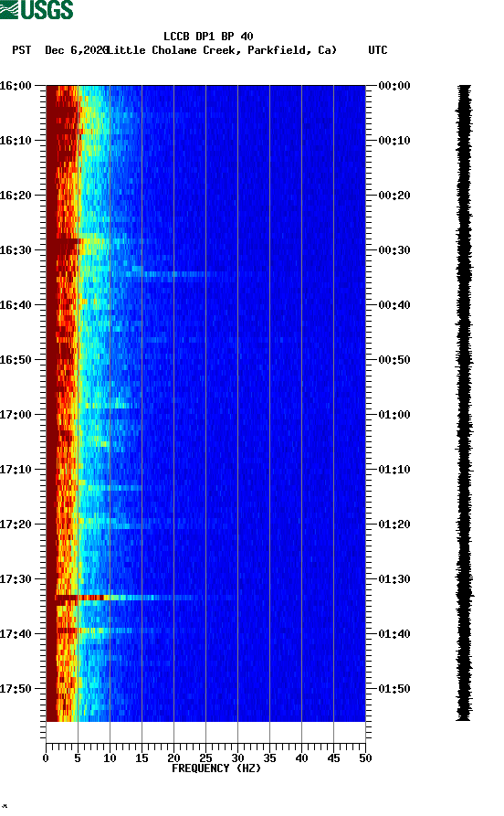The image size is (504, 816).
Task: Click the 17:20 PST time label
Action: pos(16,525)
